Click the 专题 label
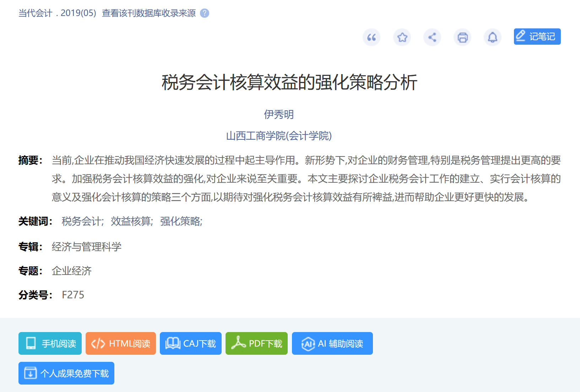The image size is (580, 392). [x=31, y=271]
